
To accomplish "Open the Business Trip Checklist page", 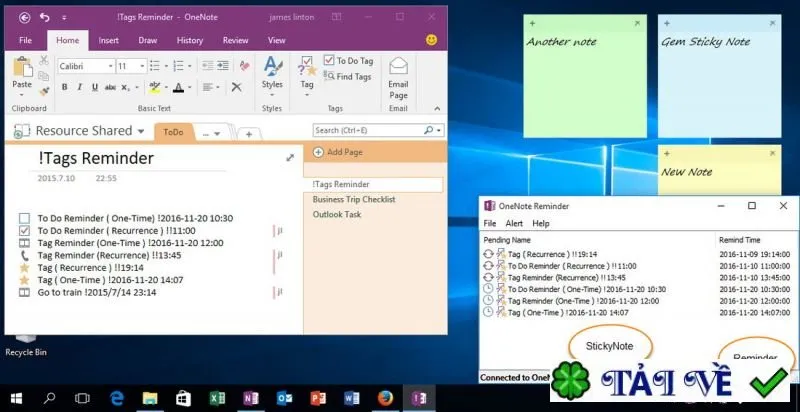I will [x=354, y=199].
